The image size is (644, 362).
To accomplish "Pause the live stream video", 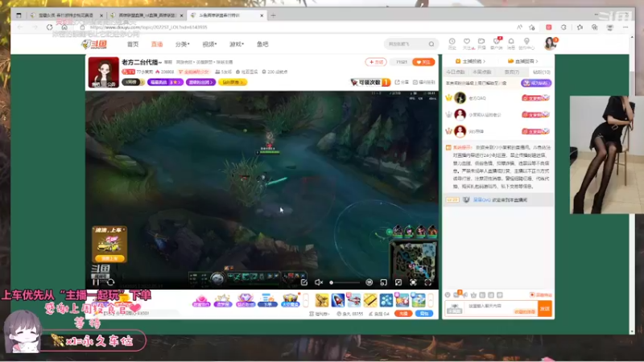I will [96, 282].
